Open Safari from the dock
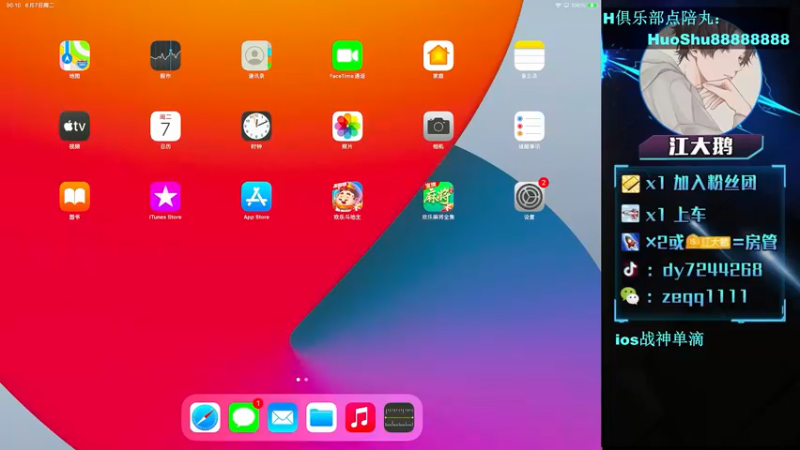Viewport: 800px width, 450px height. (205, 417)
